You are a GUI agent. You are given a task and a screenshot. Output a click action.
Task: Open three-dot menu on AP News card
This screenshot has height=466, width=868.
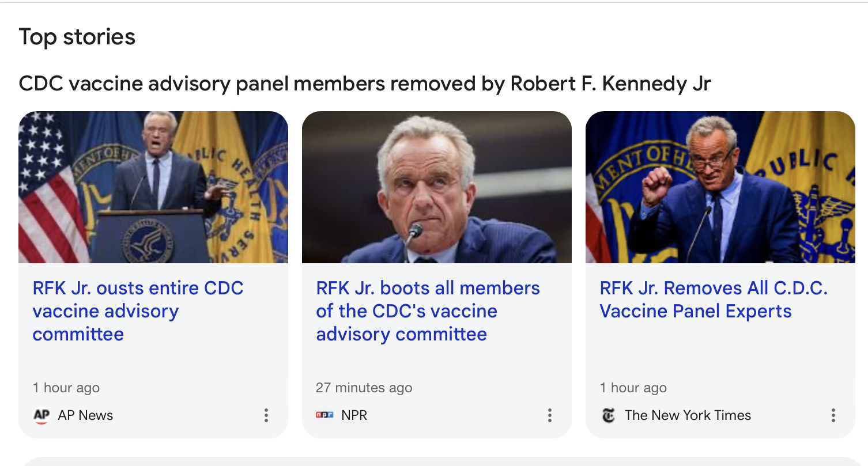(266, 415)
